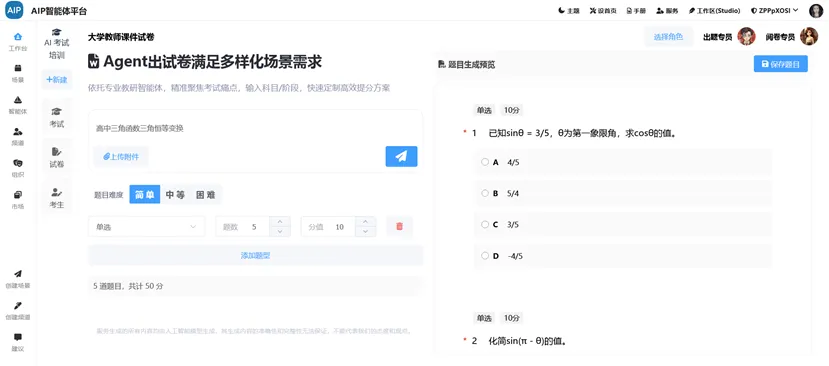Switch difficulty to 困难 tab

(206, 195)
